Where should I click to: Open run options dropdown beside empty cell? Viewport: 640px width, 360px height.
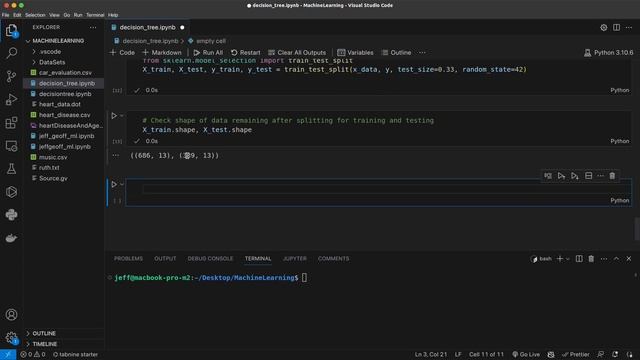[x=122, y=184]
